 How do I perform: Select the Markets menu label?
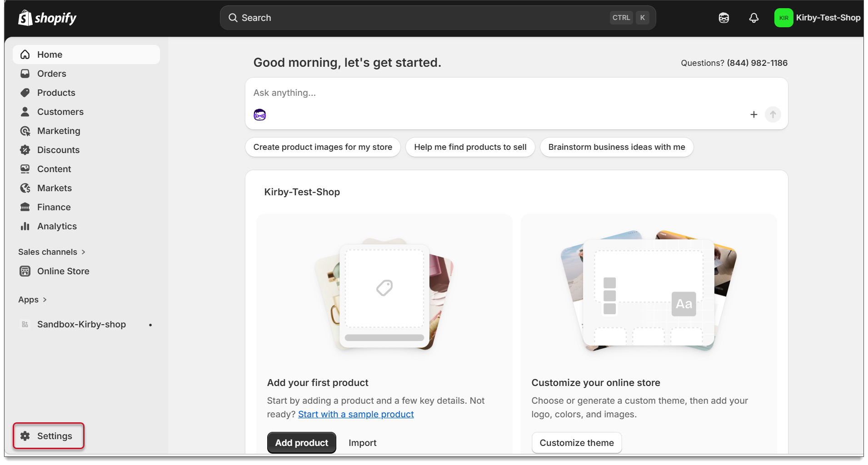click(x=55, y=188)
